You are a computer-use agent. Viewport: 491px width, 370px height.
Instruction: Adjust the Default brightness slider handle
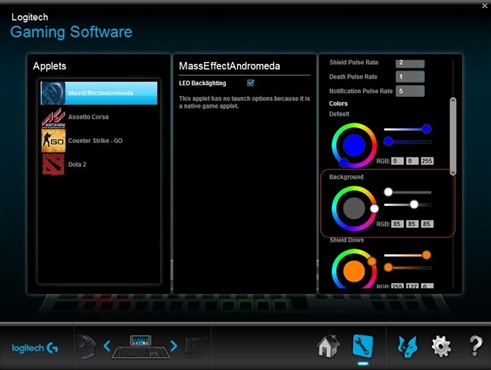click(x=388, y=142)
